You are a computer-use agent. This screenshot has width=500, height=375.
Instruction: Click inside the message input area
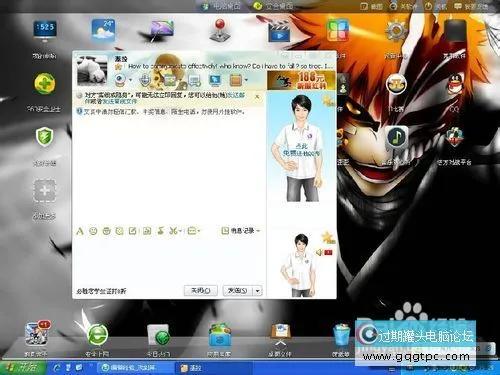click(168, 260)
